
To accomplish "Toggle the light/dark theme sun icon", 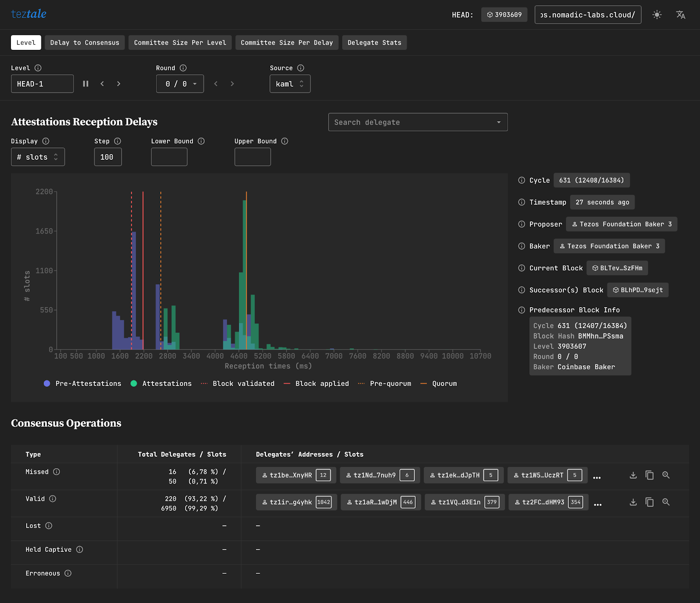I will tap(657, 15).
